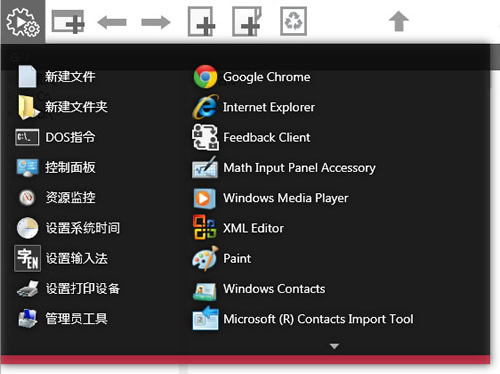Image resolution: width=500 pixels, height=374 pixels.
Task: Click the clock icon for 设置系统时间
Action: (27, 228)
